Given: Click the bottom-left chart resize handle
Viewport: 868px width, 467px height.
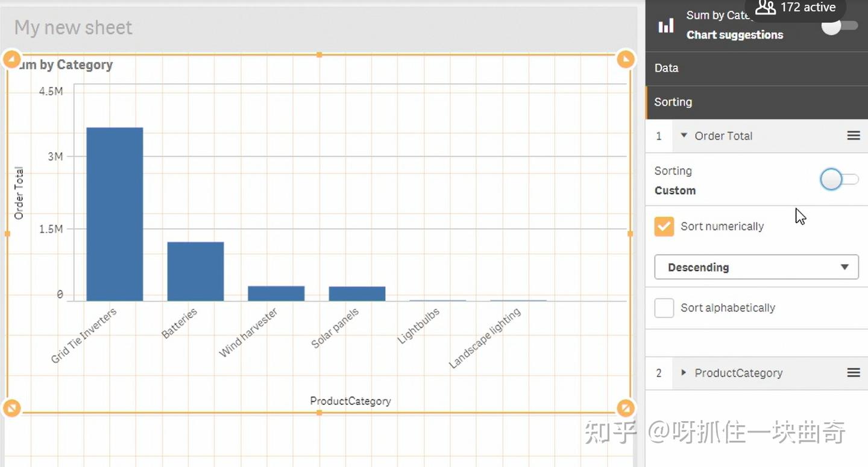Looking at the screenshot, I should (12, 408).
